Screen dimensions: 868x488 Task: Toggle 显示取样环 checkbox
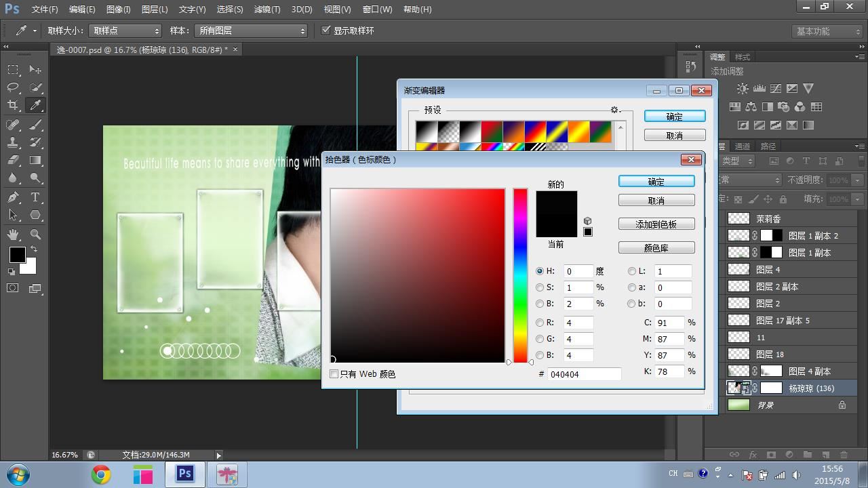[326, 30]
